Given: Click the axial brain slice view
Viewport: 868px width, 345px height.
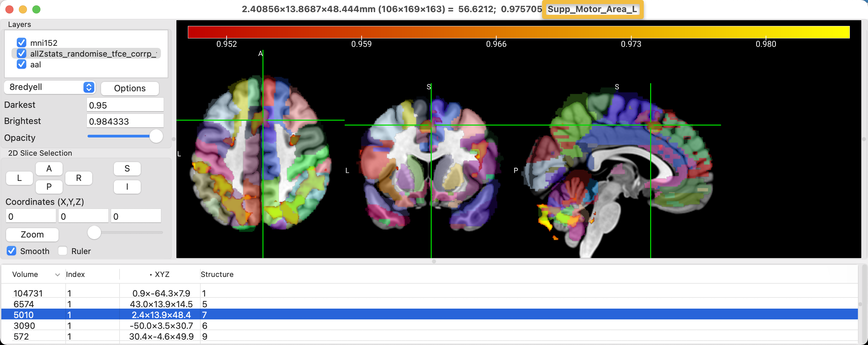Looking at the screenshot, I should click(261, 154).
